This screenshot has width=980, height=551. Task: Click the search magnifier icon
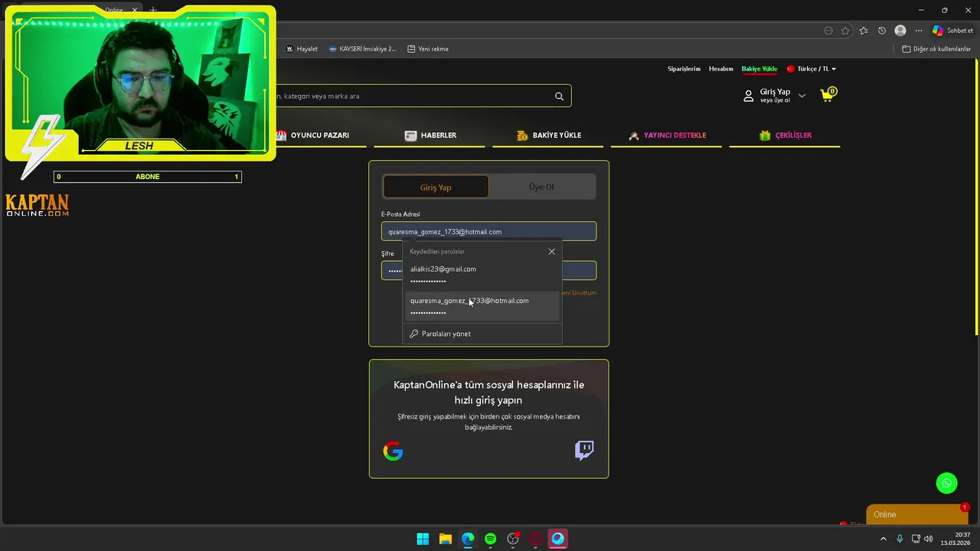(x=559, y=96)
